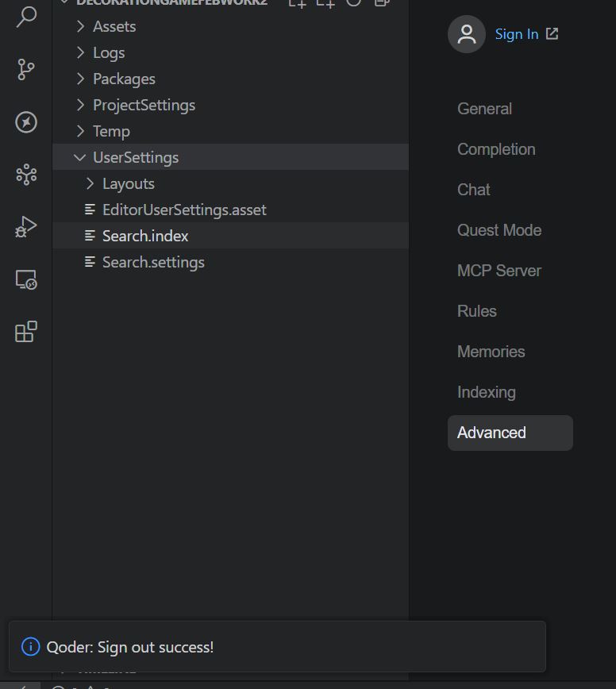The image size is (616, 689).
Task: Open the Source Control view
Action: point(26,69)
